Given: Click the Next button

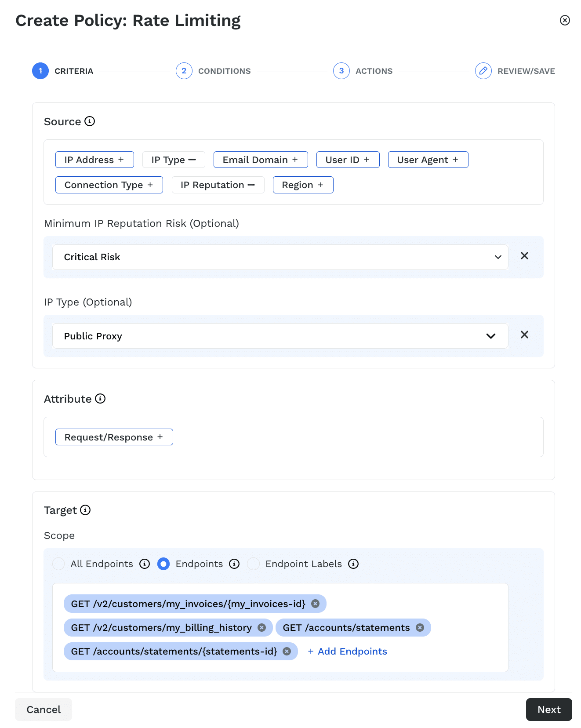Looking at the screenshot, I should click(548, 710).
